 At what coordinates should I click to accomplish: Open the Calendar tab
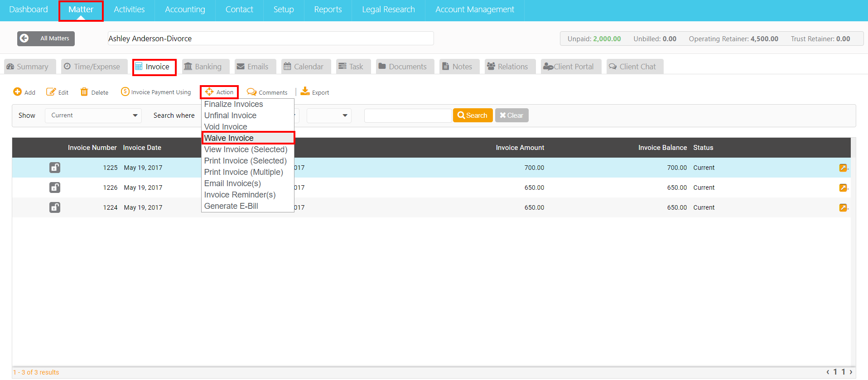coord(306,67)
